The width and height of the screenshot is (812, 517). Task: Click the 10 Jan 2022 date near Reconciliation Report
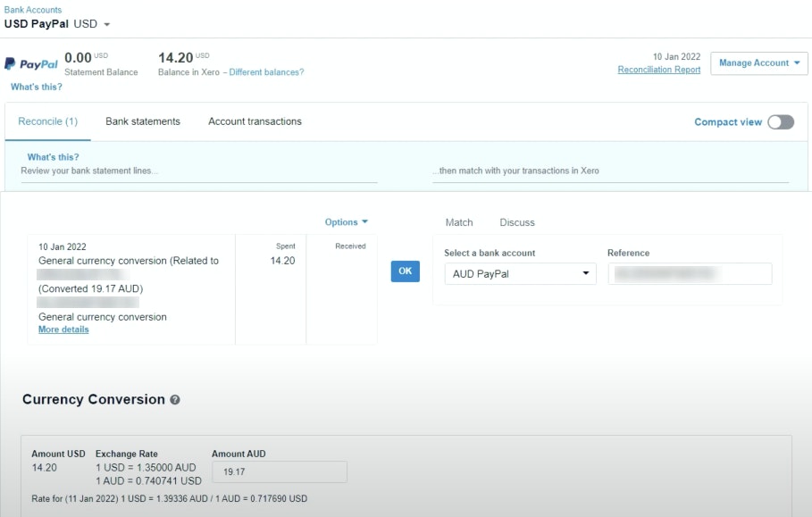click(x=676, y=56)
